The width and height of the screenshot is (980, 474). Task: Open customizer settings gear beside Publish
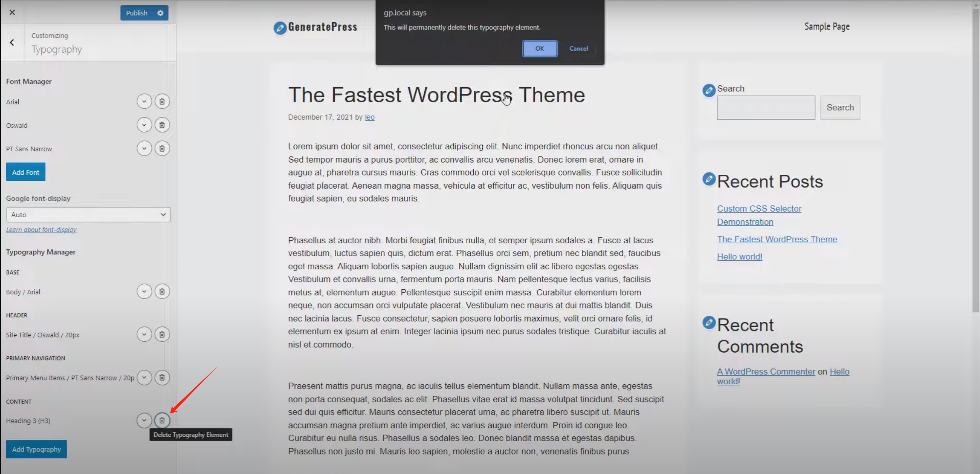coord(160,13)
